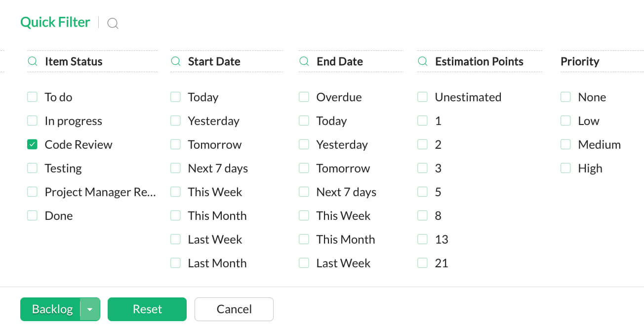
Task: Click the Cancel button
Action: coord(234,309)
